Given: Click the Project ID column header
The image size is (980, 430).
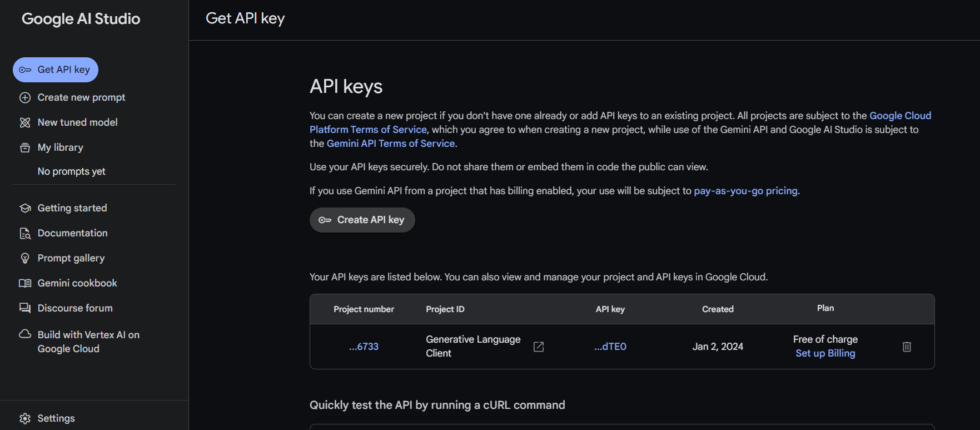Looking at the screenshot, I should (x=445, y=309).
